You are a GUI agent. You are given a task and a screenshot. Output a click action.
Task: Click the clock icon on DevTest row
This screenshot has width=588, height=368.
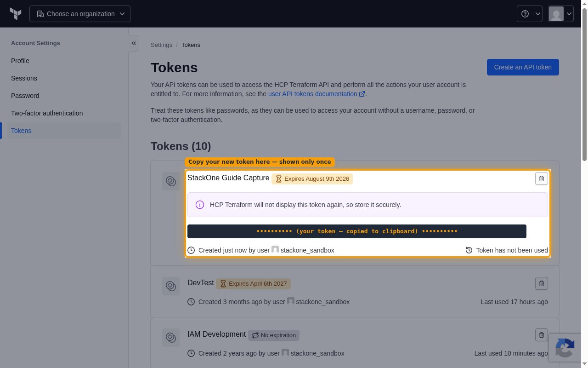point(191,302)
